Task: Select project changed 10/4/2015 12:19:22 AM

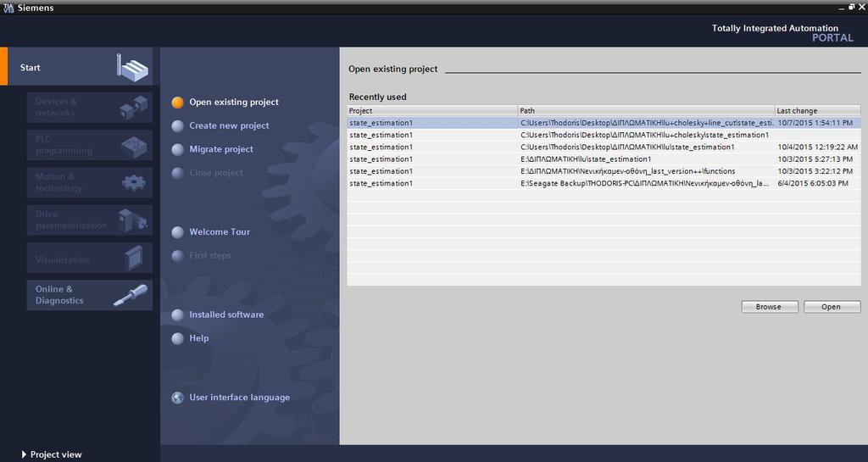Action: [x=604, y=148]
